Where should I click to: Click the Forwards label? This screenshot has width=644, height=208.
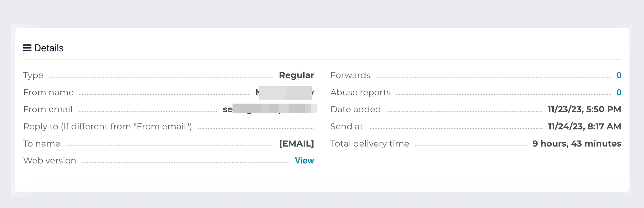350,75
